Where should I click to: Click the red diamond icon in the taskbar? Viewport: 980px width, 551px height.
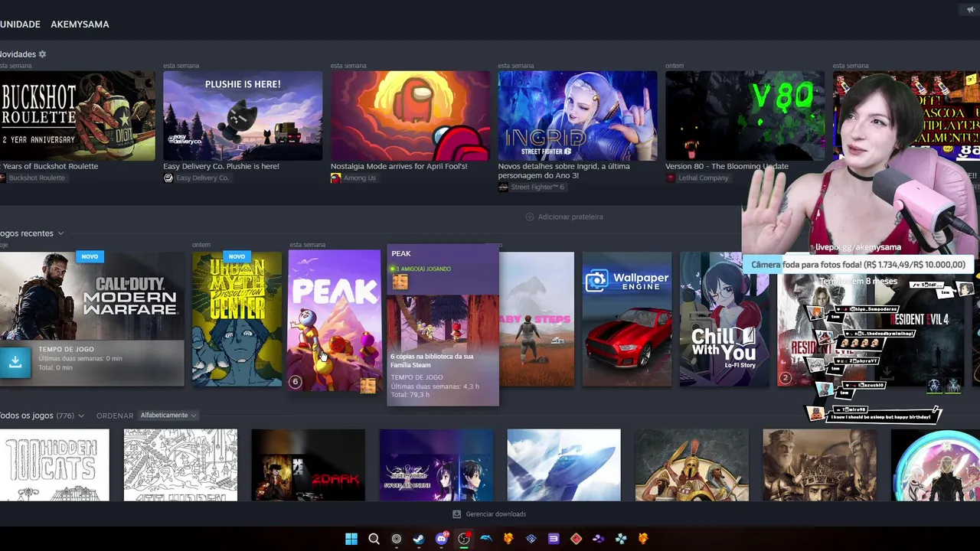pyautogui.click(x=576, y=539)
